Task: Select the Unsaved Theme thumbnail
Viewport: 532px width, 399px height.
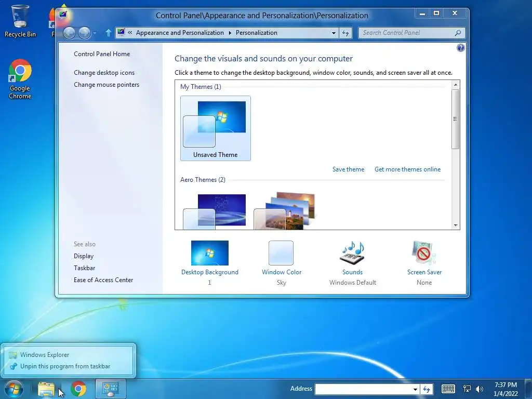Action: (x=216, y=128)
